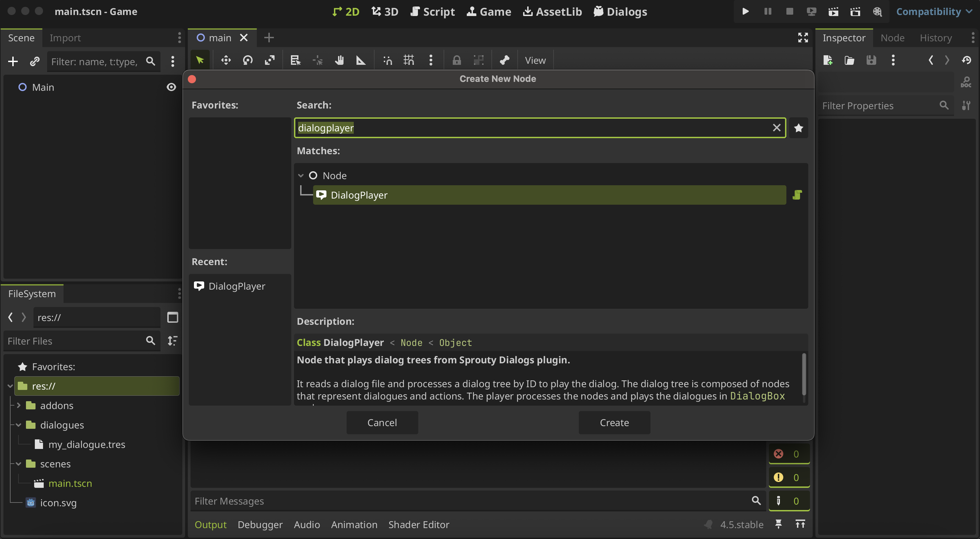Select the Rotate tool
Screen dimensions: 980x539
pyautogui.click(x=248, y=60)
